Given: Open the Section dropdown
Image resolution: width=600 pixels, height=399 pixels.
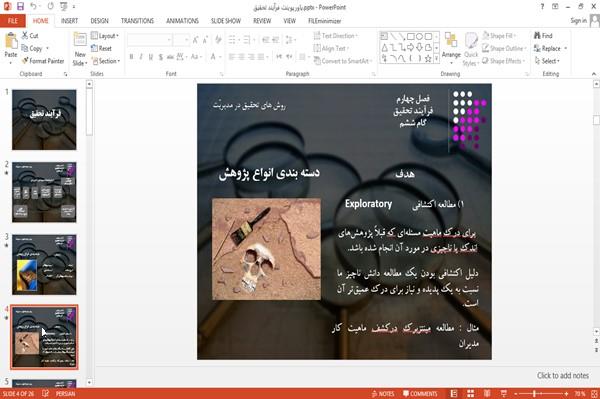Looking at the screenshot, I should coord(106,61).
